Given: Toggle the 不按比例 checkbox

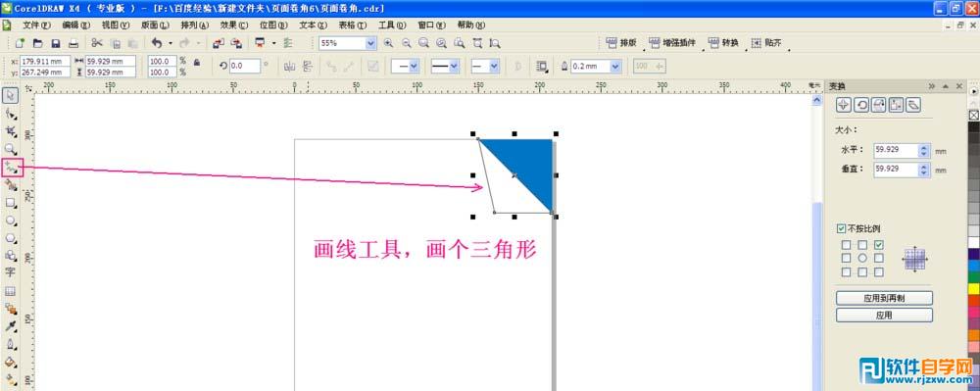Looking at the screenshot, I should [841, 228].
